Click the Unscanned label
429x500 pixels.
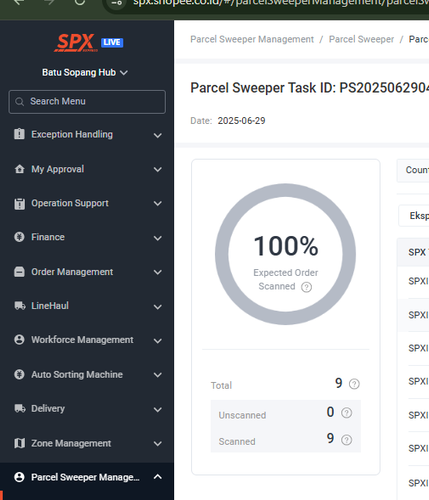click(242, 415)
